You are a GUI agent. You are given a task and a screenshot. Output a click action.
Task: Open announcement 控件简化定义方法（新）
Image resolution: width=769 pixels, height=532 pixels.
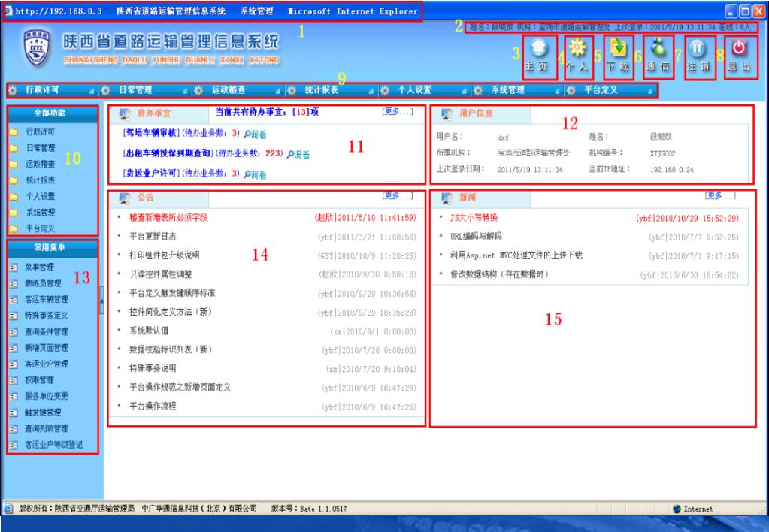171,313
